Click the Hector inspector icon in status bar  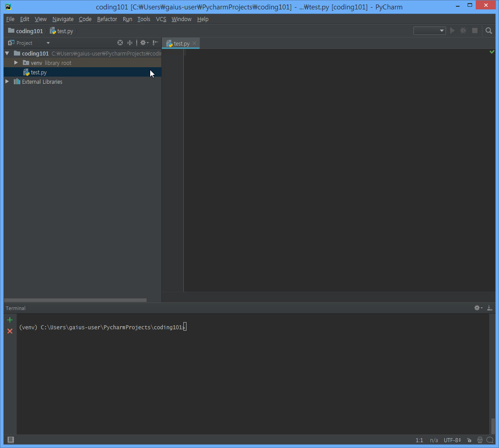point(480,440)
